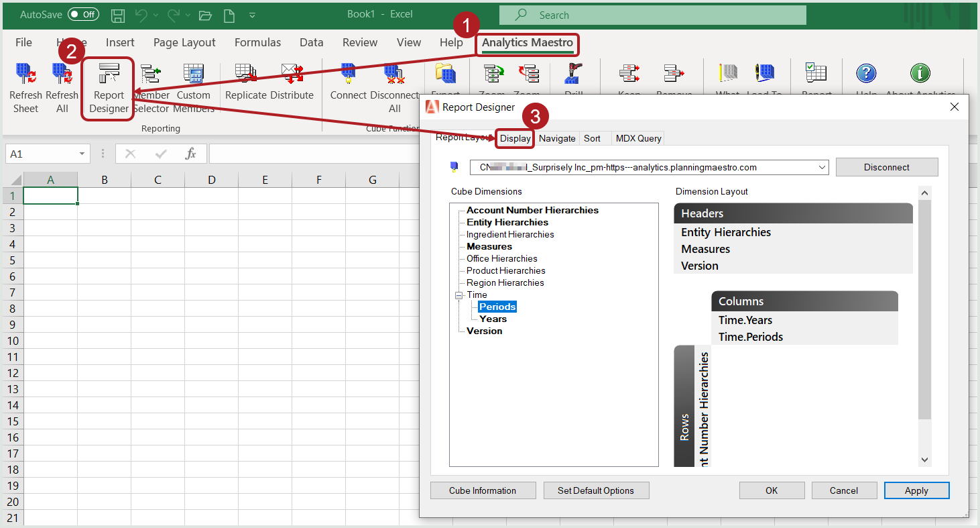Click the What-if ribbon icon
The height and width of the screenshot is (528, 980).
click(x=728, y=74)
